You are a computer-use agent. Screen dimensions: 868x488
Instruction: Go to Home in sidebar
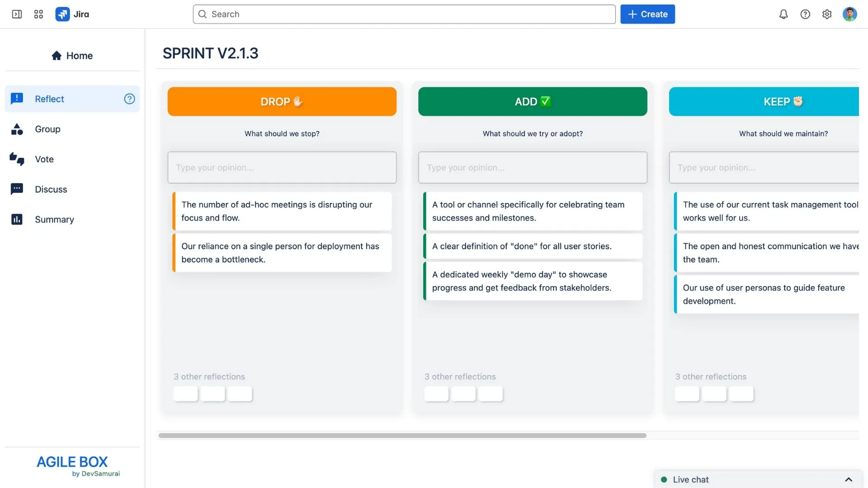coord(72,56)
